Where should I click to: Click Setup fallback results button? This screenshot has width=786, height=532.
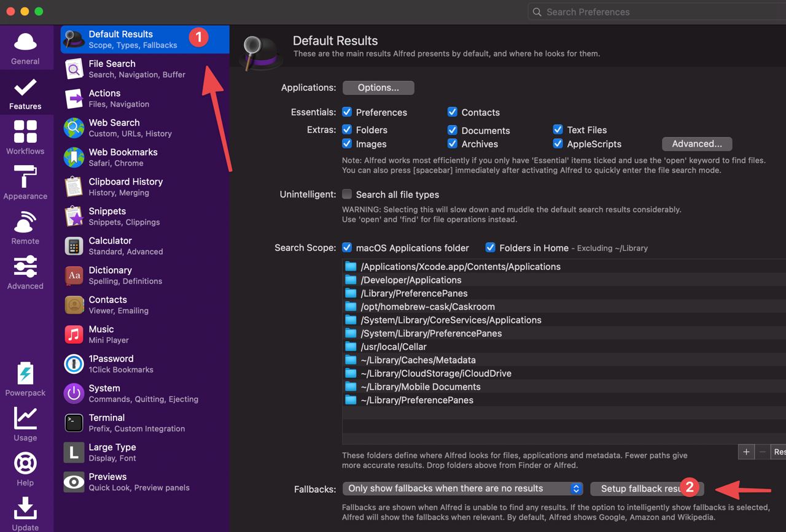(647, 488)
